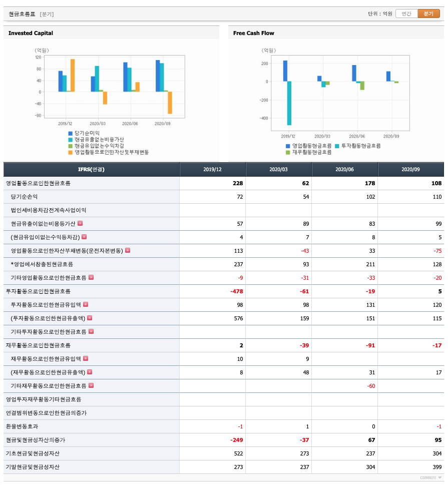448x485 pixels.
Task: Select the 연결범위변동으로인한현금의증가 row label
Action: pos(46,413)
